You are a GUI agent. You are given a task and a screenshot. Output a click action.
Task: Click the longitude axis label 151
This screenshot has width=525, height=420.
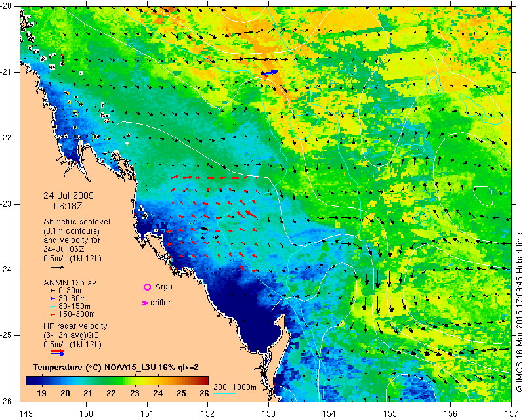(x=147, y=414)
